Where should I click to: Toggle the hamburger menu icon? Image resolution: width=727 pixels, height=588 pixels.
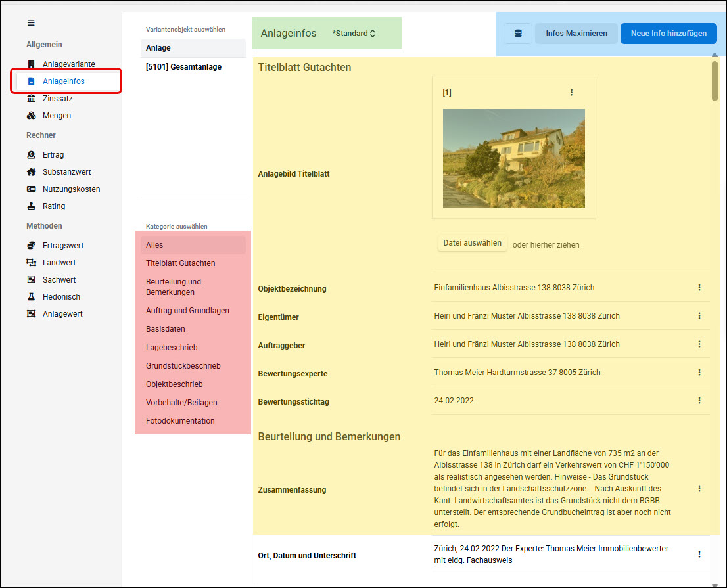31,23
